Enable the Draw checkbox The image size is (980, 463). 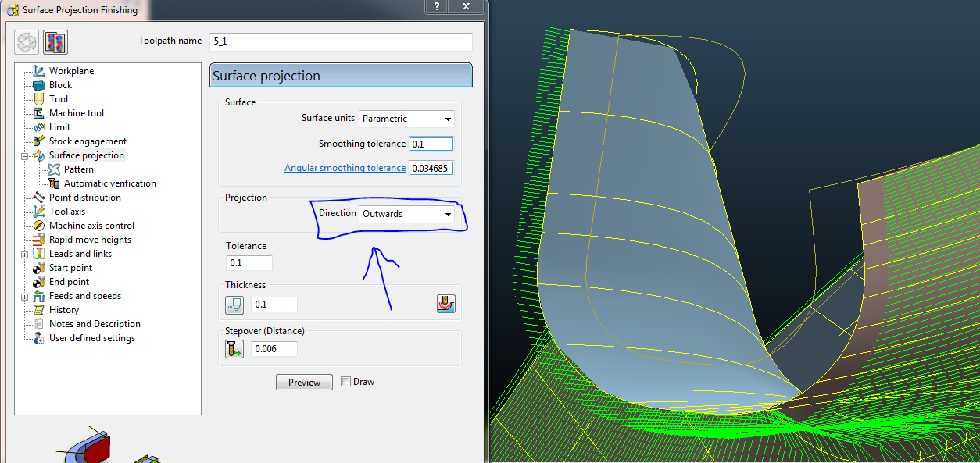[345, 381]
